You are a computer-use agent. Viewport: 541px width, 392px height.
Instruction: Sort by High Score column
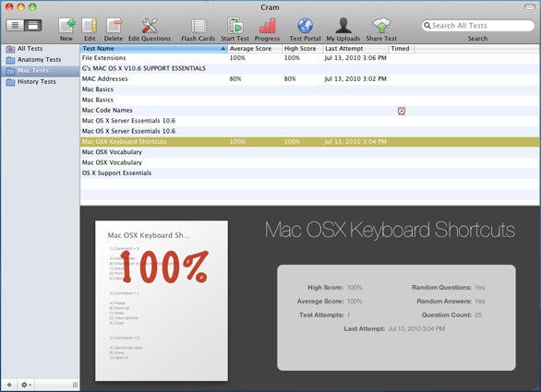click(302, 49)
